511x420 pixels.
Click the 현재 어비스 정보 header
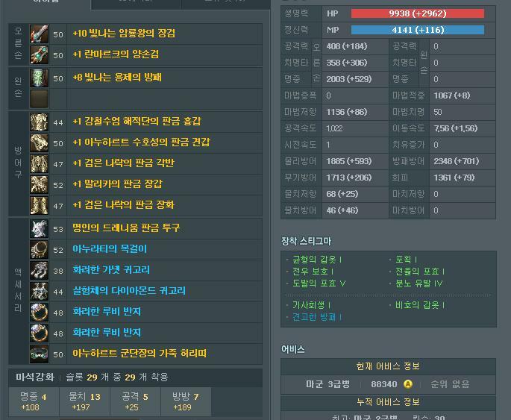click(388, 366)
